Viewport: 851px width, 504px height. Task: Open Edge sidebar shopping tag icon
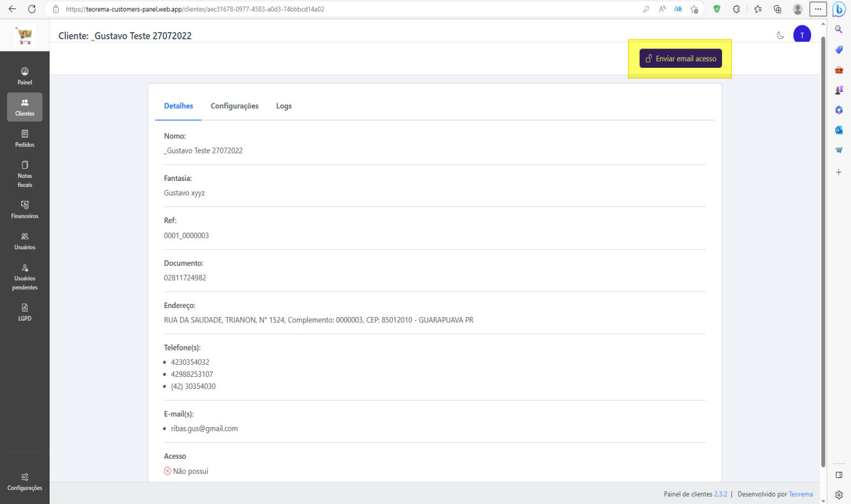click(x=839, y=50)
